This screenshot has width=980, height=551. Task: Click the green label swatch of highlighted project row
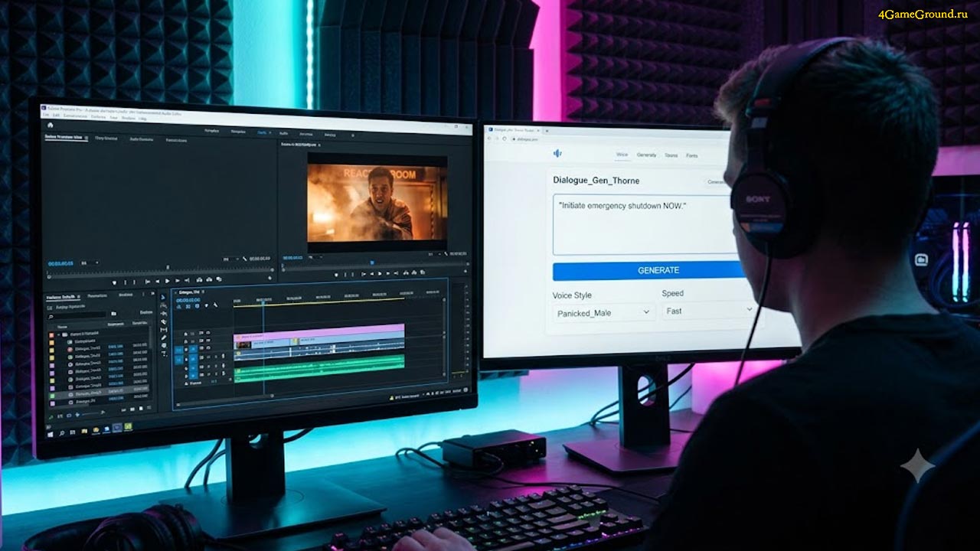[x=52, y=396]
